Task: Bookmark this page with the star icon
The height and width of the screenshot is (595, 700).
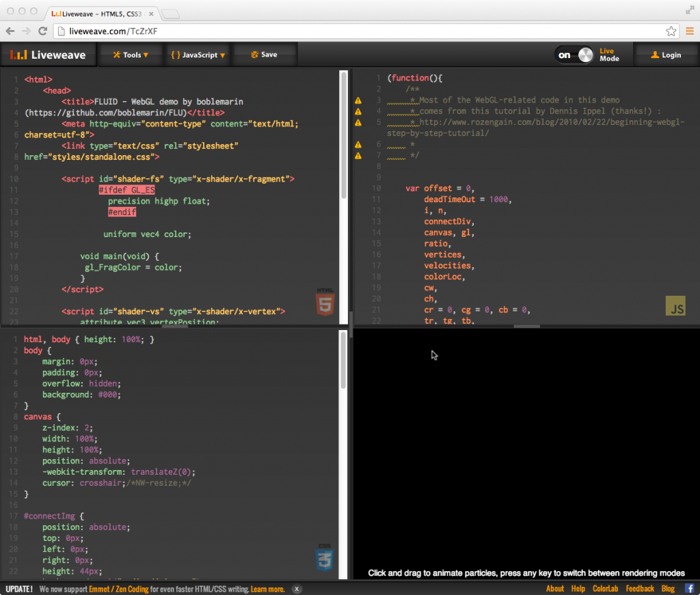Action: [671, 31]
